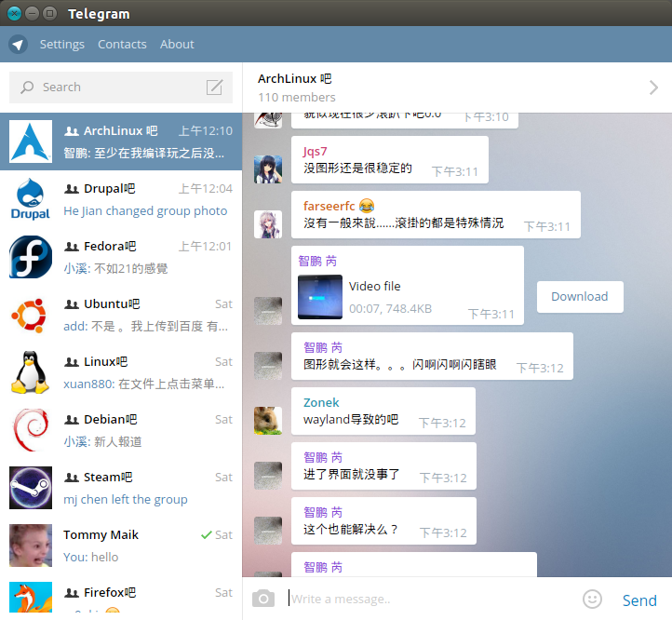Image resolution: width=672 pixels, height=620 pixels.
Task: Click the group icon beside Steam吧
Action: click(x=72, y=478)
